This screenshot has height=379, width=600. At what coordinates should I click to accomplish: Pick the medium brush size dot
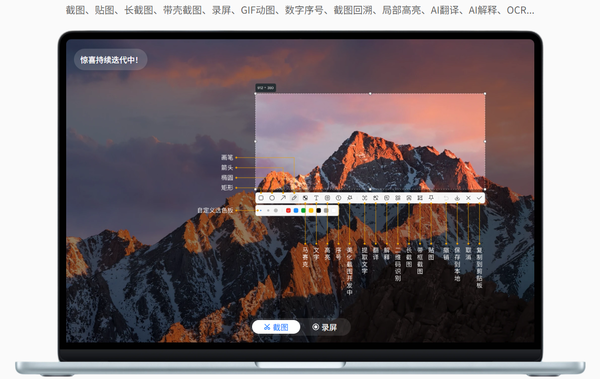click(x=268, y=210)
